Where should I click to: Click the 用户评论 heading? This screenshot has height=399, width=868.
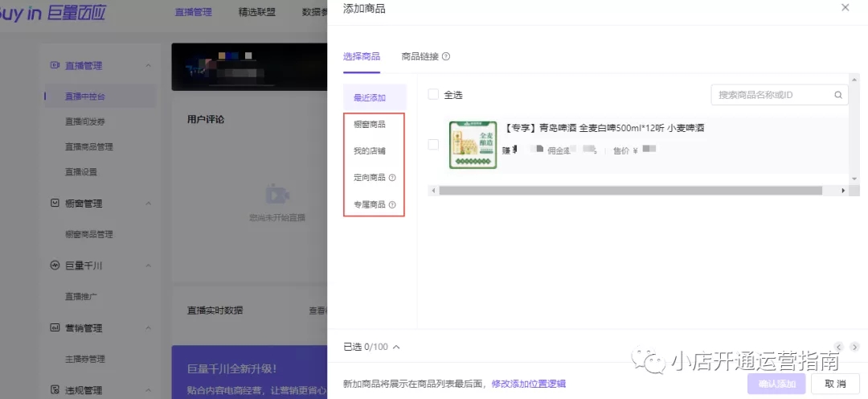pos(206,119)
